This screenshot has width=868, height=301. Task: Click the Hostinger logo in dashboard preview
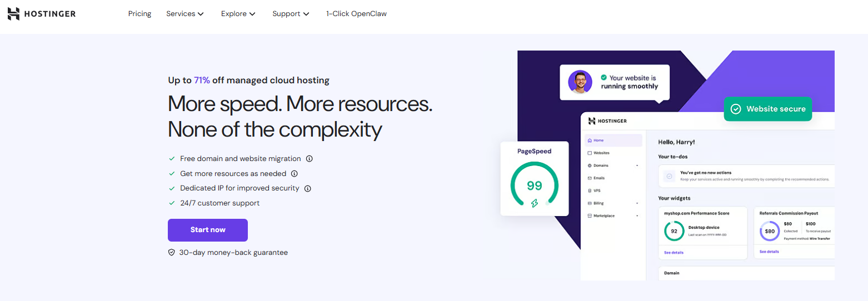[x=607, y=121]
